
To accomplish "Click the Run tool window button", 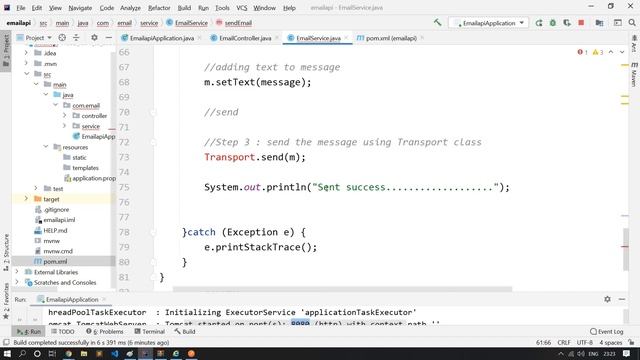I will click(x=29, y=331).
